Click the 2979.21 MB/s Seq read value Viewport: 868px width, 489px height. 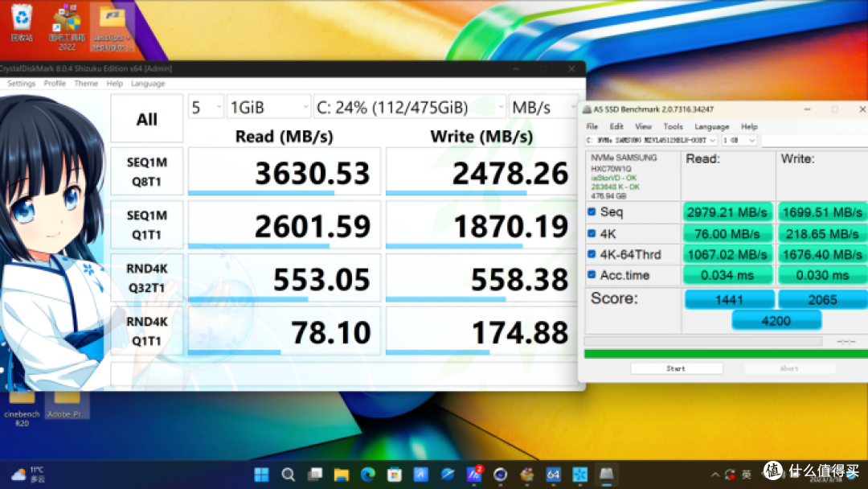pyautogui.click(x=727, y=212)
